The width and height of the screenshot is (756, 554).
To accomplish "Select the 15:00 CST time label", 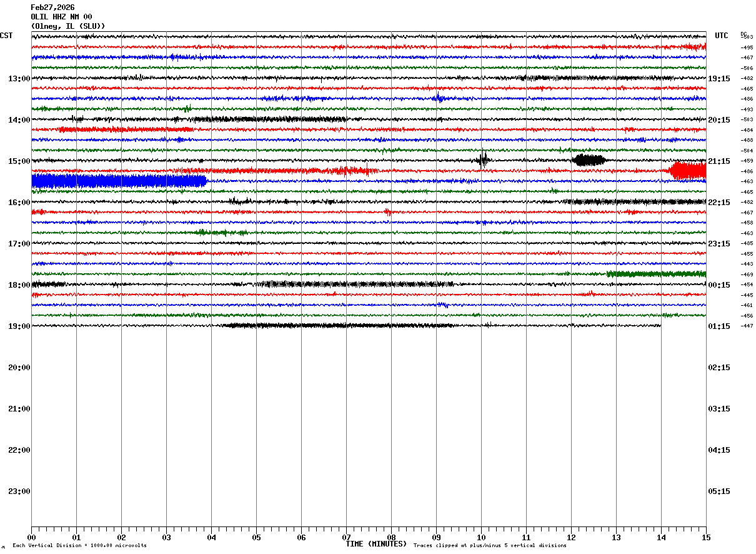I will (19, 161).
